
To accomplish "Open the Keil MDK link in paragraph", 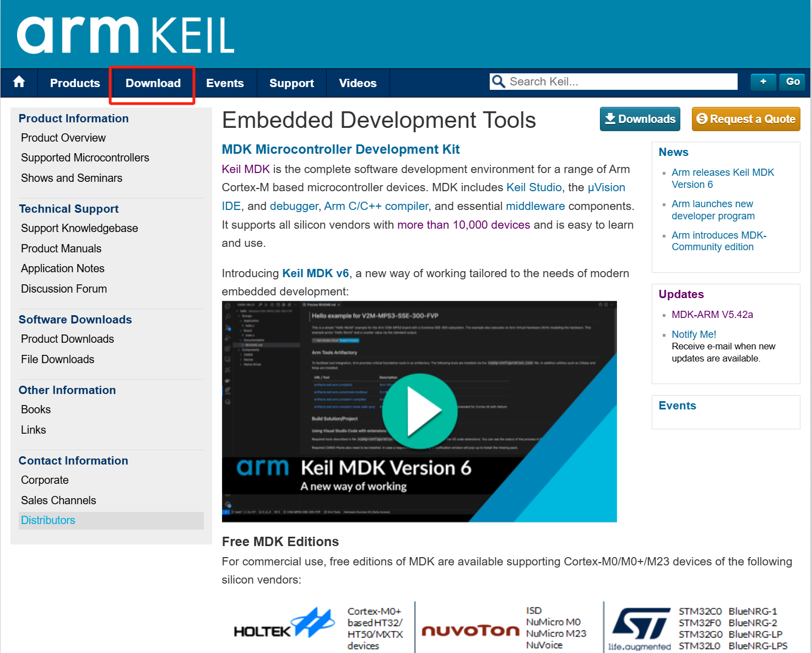I will pos(246,169).
